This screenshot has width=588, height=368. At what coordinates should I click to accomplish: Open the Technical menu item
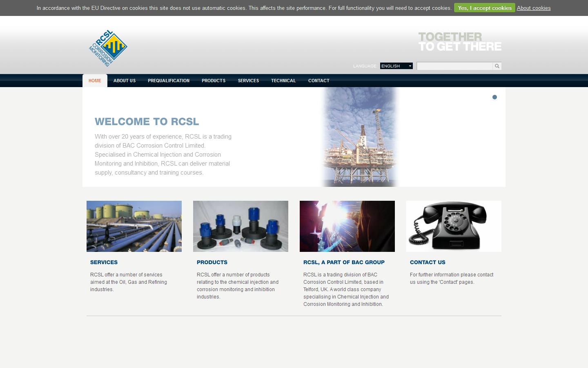tap(283, 81)
